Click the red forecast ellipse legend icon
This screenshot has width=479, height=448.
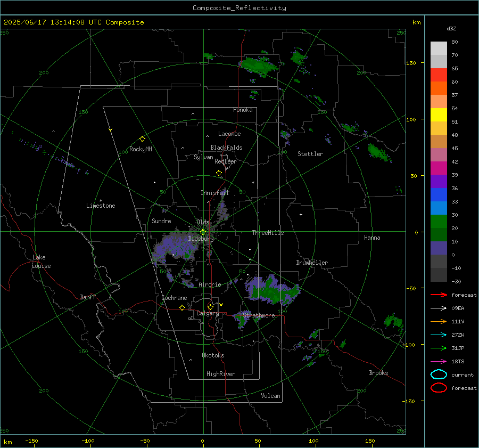point(439,388)
